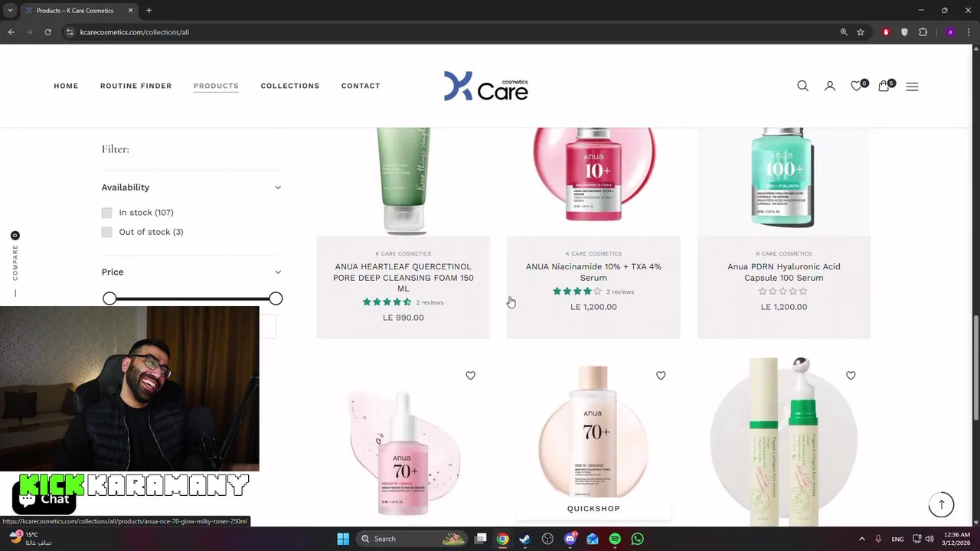Open the COLLECTIONS menu item
Viewport: 980px width, 551px height.
pos(290,86)
